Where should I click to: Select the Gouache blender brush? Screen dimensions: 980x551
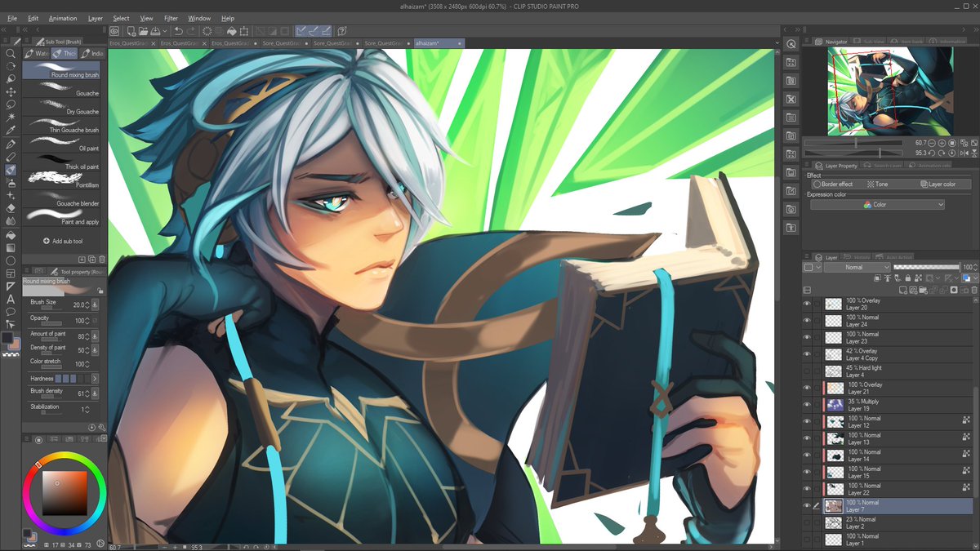[62, 198]
